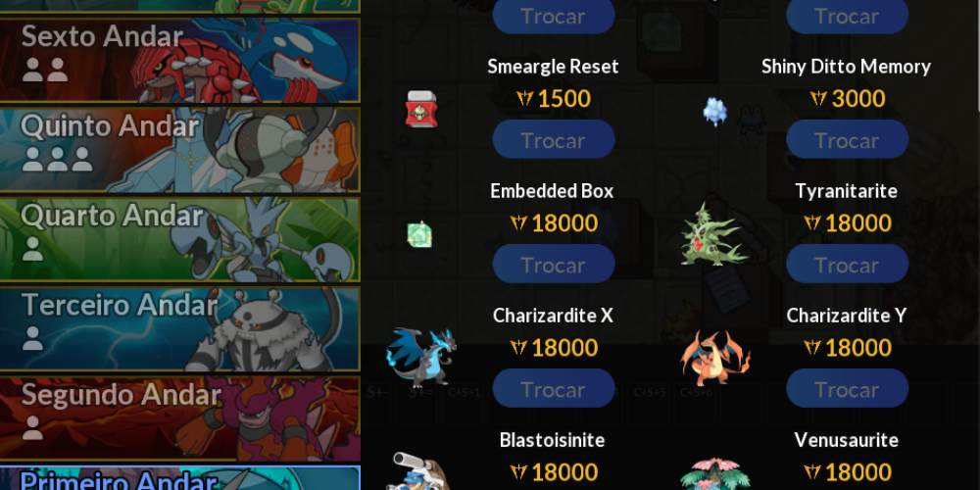This screenshot has width=980, height=490.
Task: Switch to Quarto Andar floor
Action: click(180, 239)
